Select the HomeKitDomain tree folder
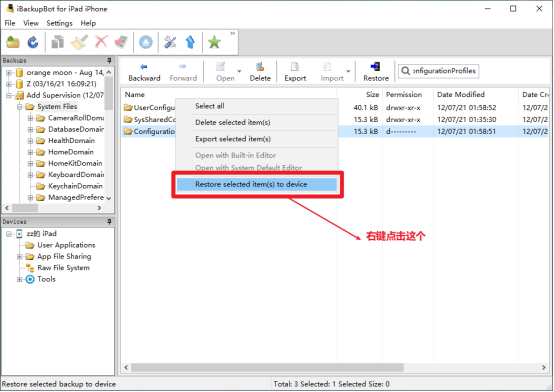Screen dimensions: 554x392 click(x=75, y=163)
